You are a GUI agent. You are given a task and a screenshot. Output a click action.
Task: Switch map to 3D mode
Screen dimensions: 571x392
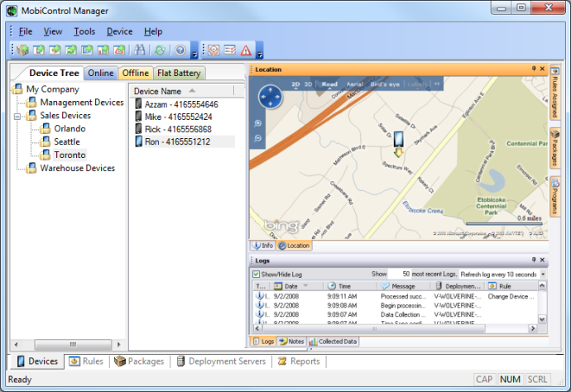tap(308, 84)
